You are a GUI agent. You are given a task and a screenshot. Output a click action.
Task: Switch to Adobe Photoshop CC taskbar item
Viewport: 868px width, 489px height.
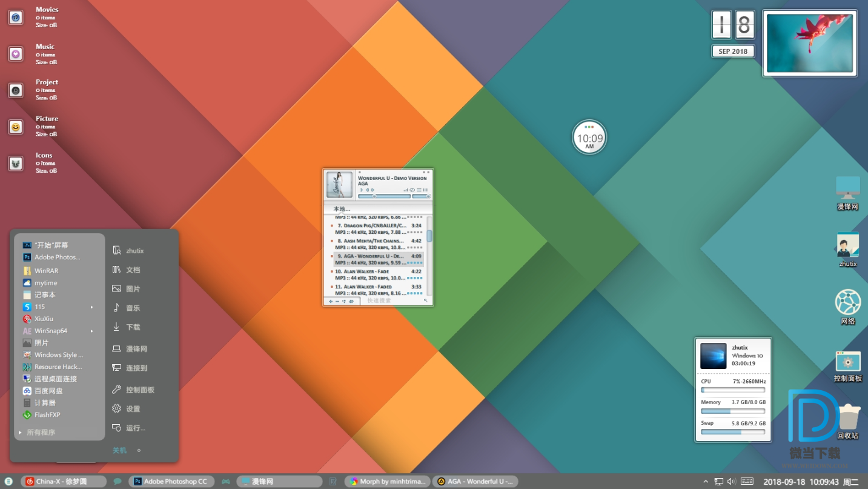171,481
